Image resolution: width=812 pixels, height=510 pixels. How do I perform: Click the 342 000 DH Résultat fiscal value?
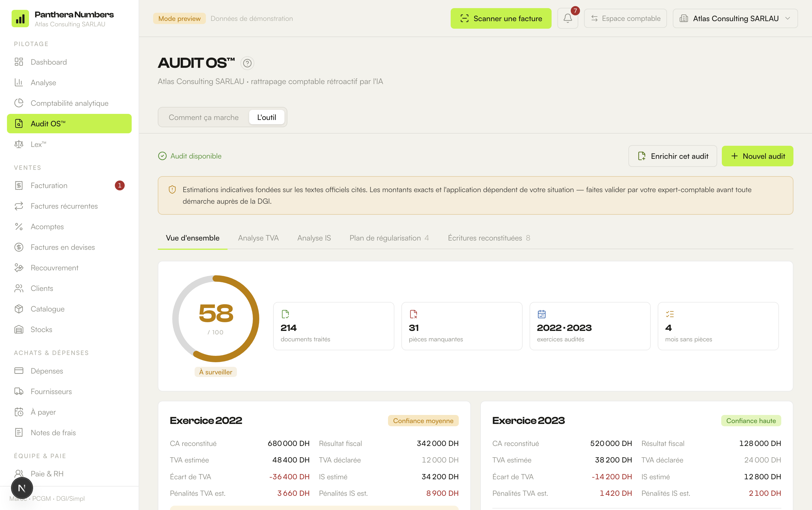(438, 444)
